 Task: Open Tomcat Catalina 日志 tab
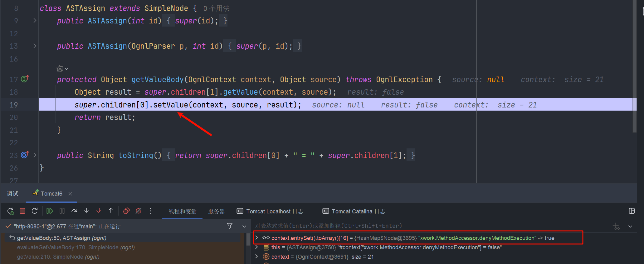(354, 212)
